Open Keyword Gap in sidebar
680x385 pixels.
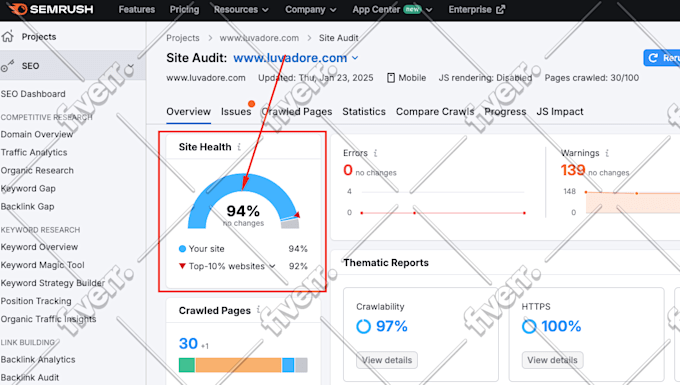click(28, 188)
